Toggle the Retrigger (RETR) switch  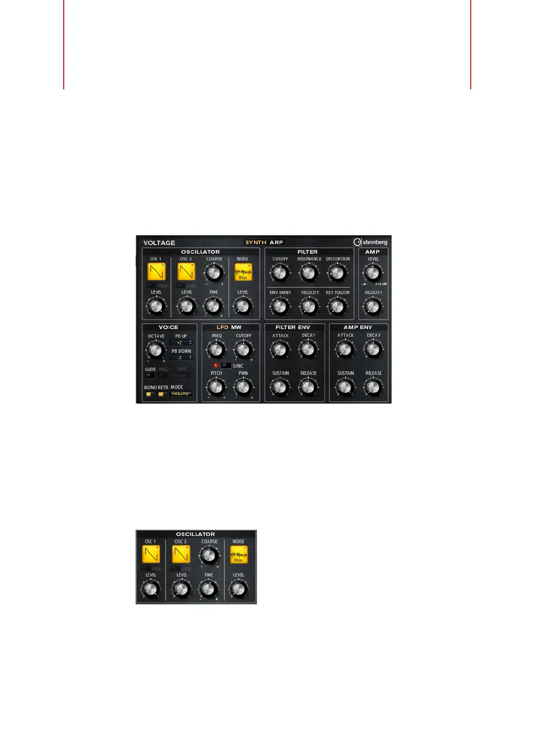point(163,394)
